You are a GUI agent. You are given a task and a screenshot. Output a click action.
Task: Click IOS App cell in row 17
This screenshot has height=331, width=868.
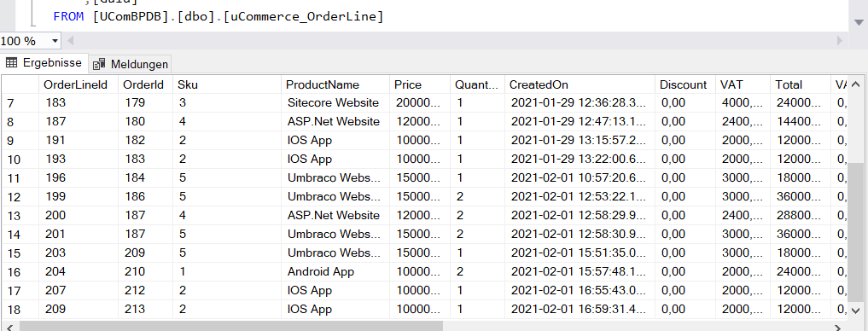pyautogui.click(x=335, y=291)
